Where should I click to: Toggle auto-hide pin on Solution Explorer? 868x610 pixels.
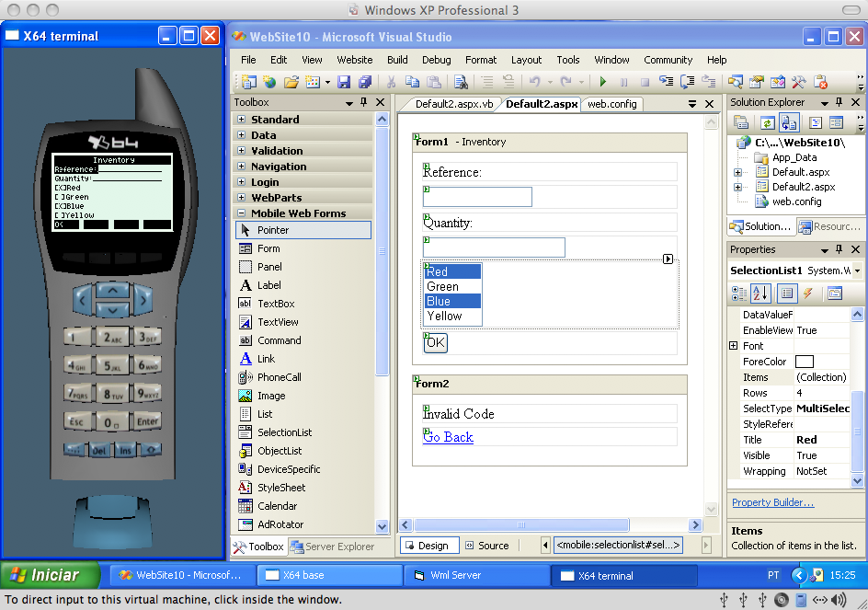click(x=839, y=102)
